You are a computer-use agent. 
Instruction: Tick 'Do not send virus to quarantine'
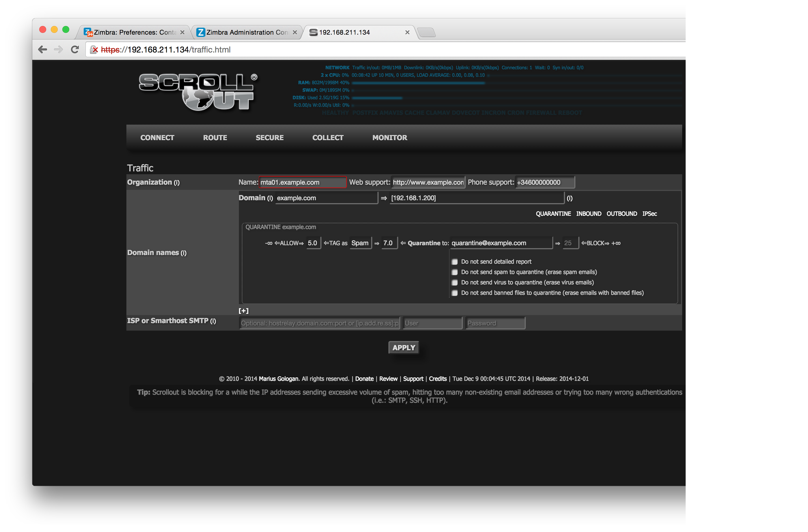click(x=455, y=282)
